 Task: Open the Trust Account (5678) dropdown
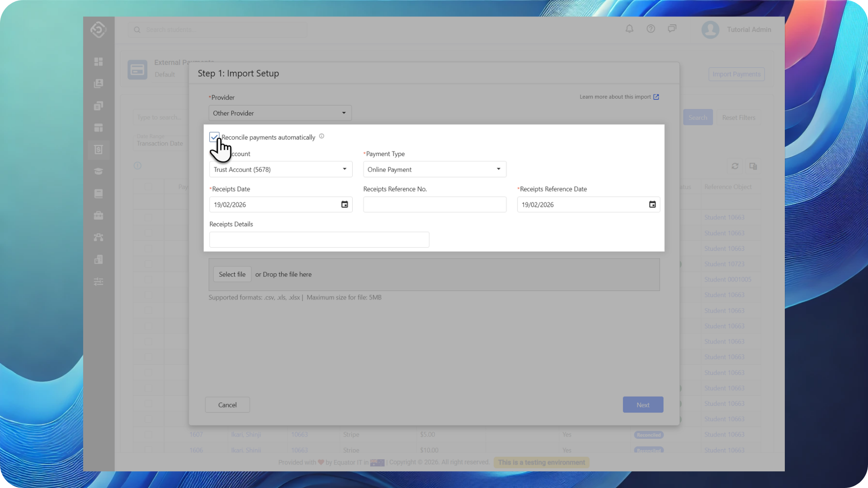tap(281, 169)
